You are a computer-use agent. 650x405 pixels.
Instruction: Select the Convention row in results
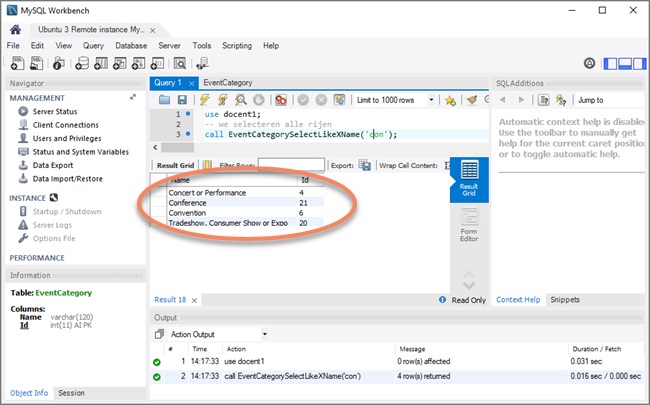[x=237, y=213]
